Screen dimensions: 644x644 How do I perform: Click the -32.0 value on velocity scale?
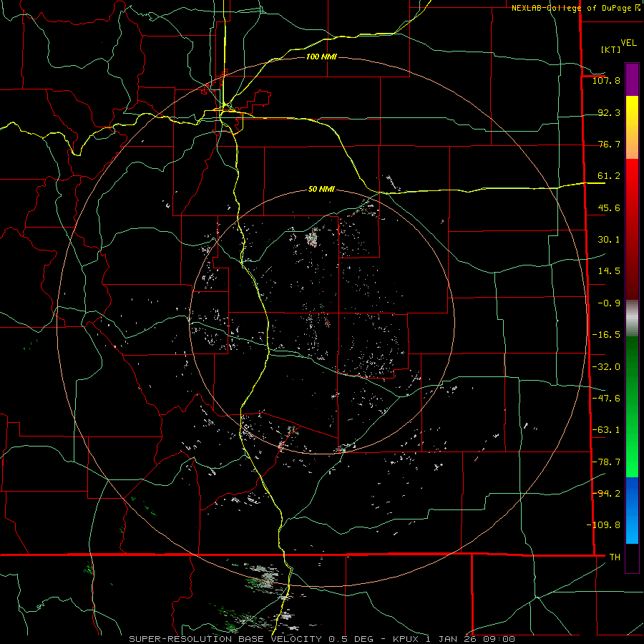pos(606,367)
